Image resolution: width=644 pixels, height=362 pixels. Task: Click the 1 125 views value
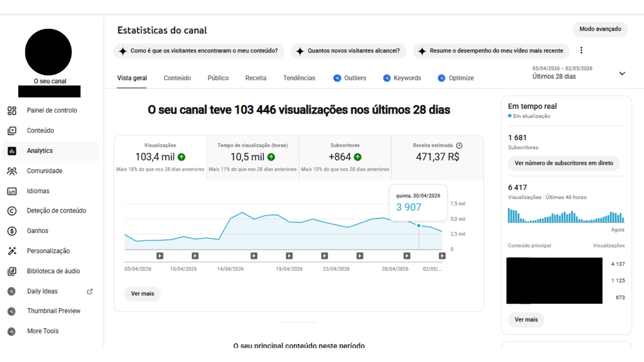pos(618,281)
